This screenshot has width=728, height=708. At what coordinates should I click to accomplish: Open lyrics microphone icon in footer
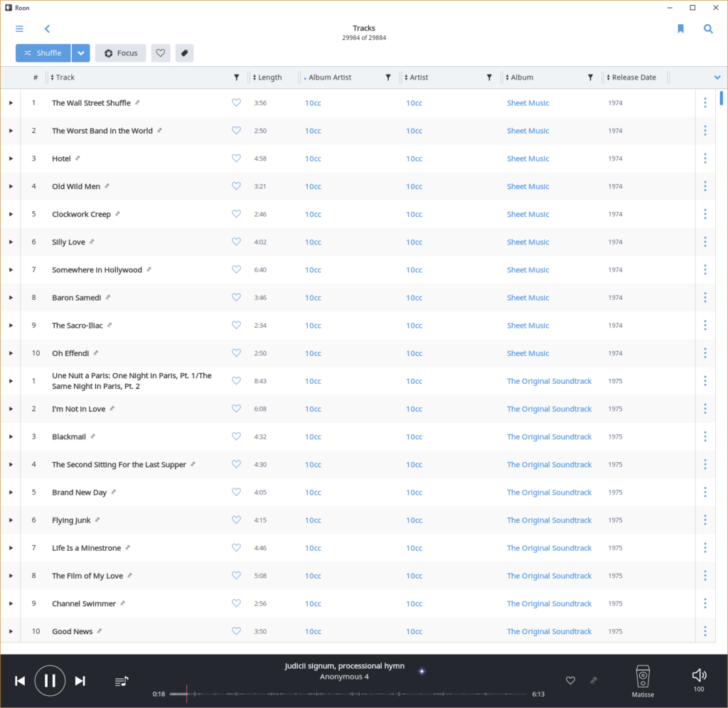point(594,680)
